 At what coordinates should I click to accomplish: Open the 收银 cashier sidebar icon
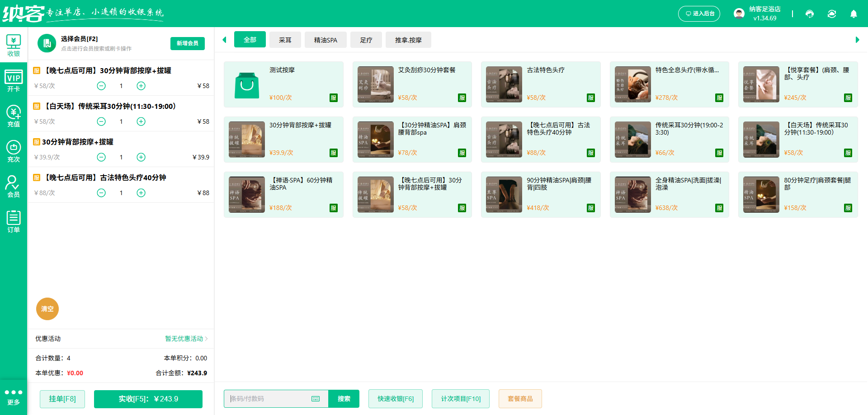(x=14, y=45)
